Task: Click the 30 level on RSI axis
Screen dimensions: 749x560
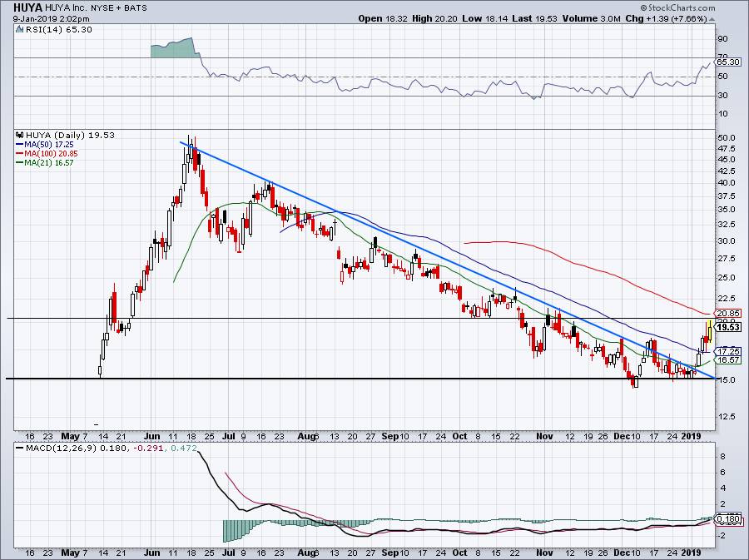Action: (x=722, y=96)
